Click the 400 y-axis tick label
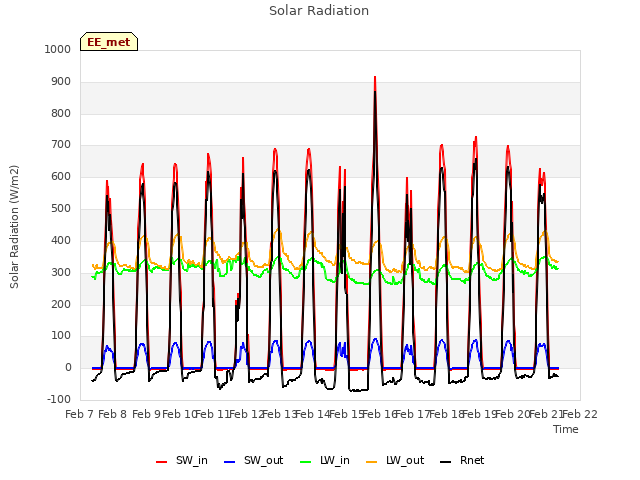The image size is (640, 480). (61, 240)
